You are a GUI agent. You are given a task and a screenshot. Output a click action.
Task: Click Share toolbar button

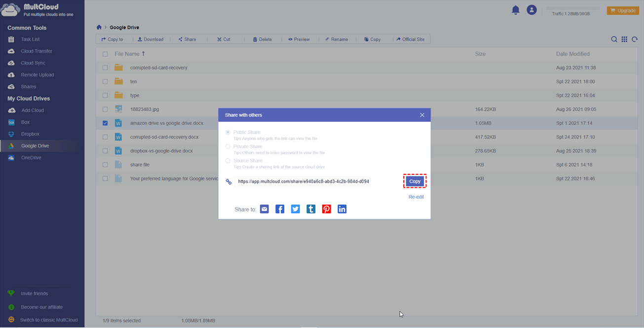coord(187,39)
